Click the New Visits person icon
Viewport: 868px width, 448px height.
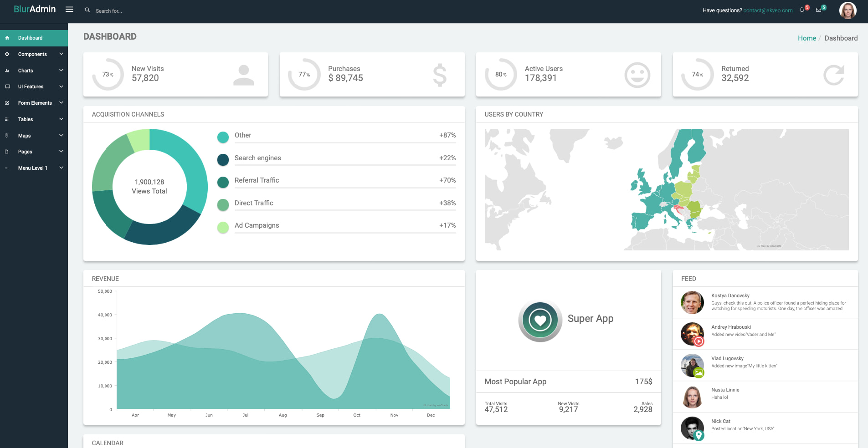244,75
